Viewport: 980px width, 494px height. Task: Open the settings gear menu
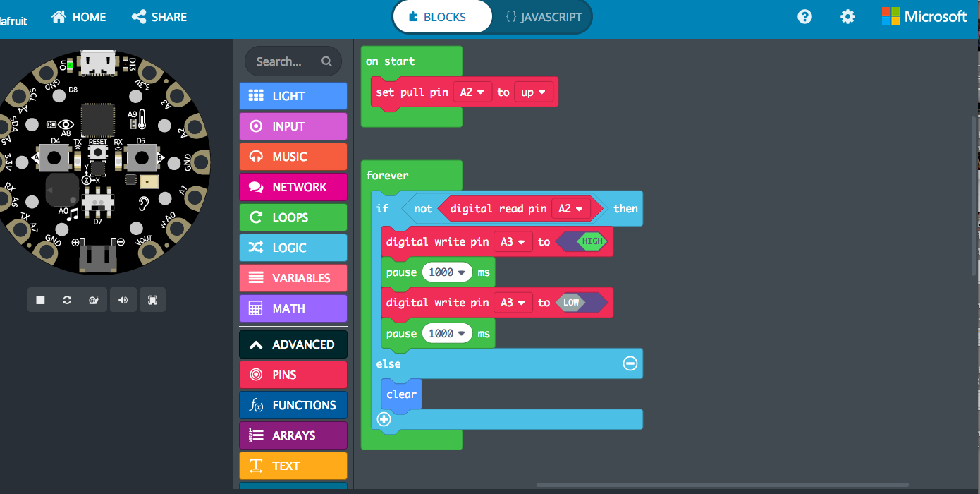[847, 17]
